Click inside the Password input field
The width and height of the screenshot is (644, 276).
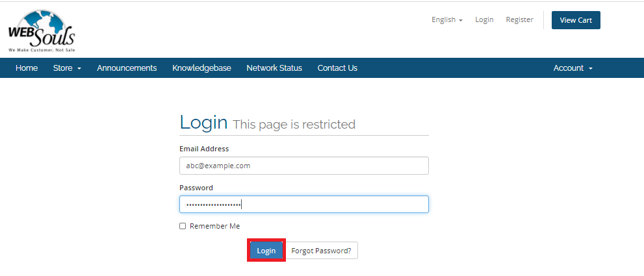(304, 204)
